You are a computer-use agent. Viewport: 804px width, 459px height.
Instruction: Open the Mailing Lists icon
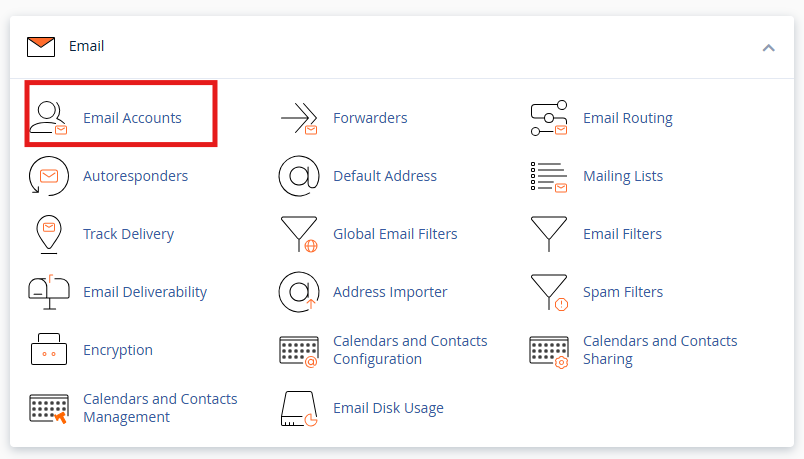(548, 176)
